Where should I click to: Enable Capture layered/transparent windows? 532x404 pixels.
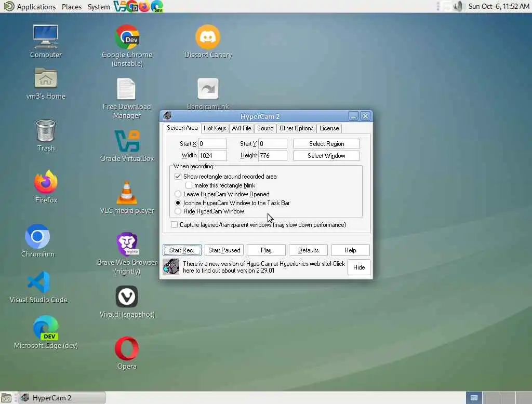click(174, 224)
